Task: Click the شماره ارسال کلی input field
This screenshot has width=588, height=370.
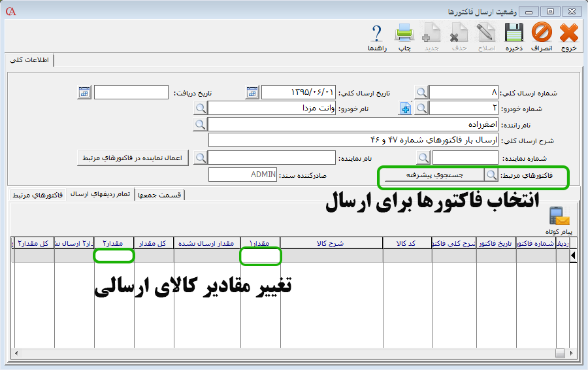Action: 464,92
